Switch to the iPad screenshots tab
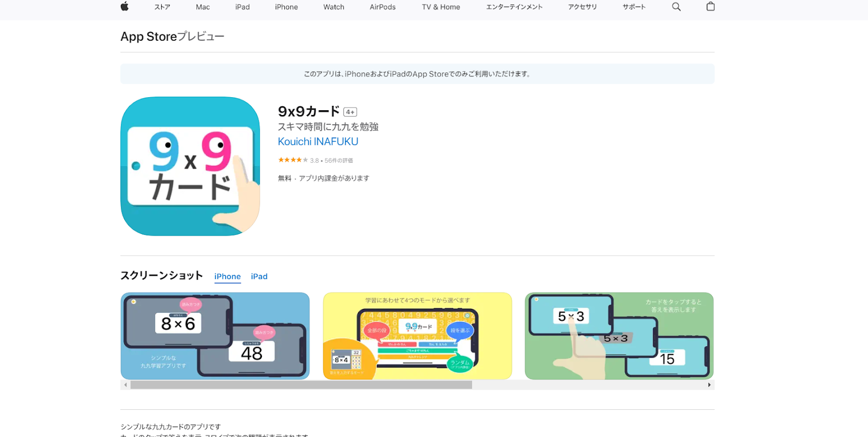Viewport: 868px width, 437px height. click(x=259, y=276)
